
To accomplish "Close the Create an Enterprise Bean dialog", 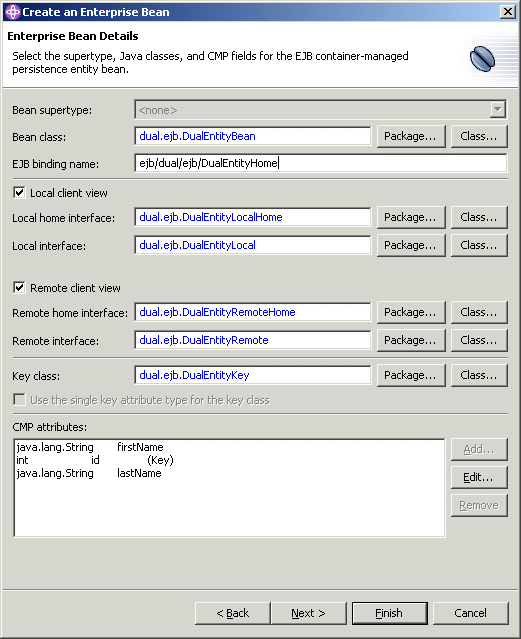I will pyautogui.click(x=508, y=11).
